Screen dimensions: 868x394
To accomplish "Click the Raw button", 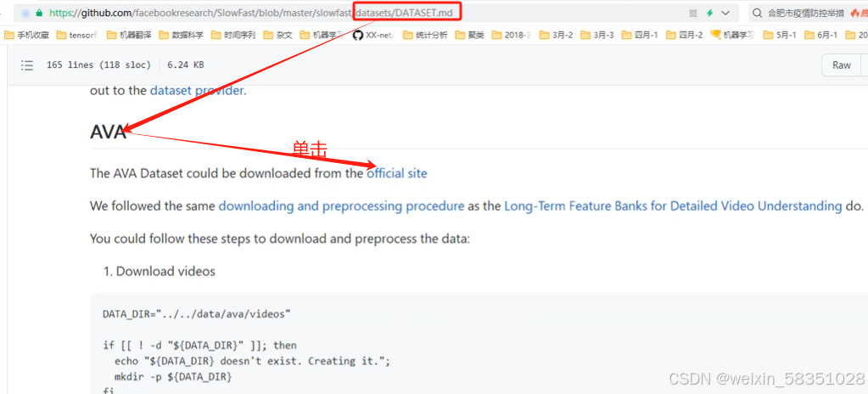I will pyautogui.click(x=842, y=65).
